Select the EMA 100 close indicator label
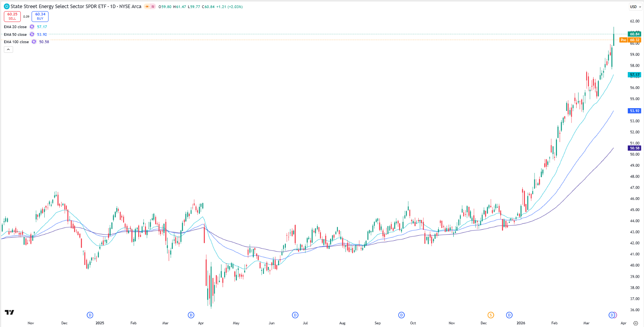Viewport: 644px width, 327px height. coord(16,42)
